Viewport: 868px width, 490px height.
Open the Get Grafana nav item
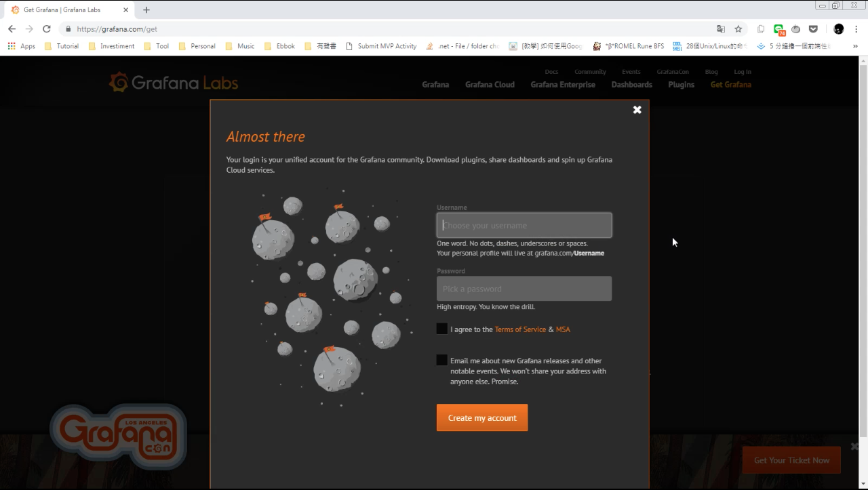pyautogui.click(x=730, y=85)
